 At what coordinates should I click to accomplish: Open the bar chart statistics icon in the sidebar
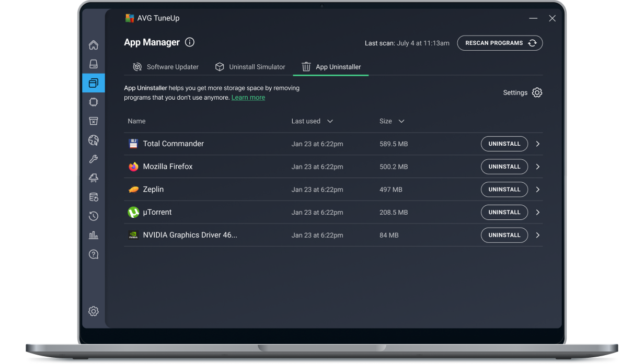[94, 235]
